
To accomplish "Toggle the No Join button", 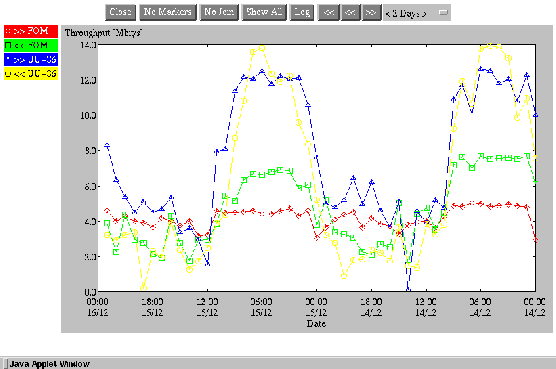I will (x=219, y=12).
